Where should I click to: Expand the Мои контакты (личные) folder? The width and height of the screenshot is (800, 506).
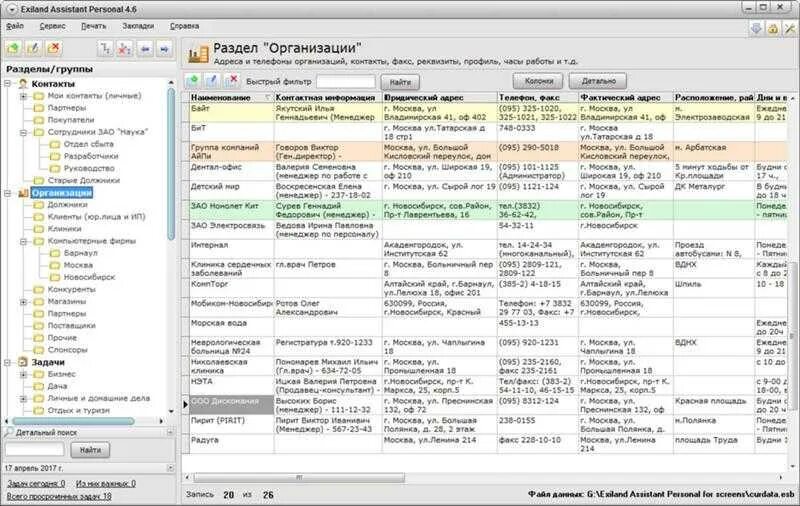23,96
